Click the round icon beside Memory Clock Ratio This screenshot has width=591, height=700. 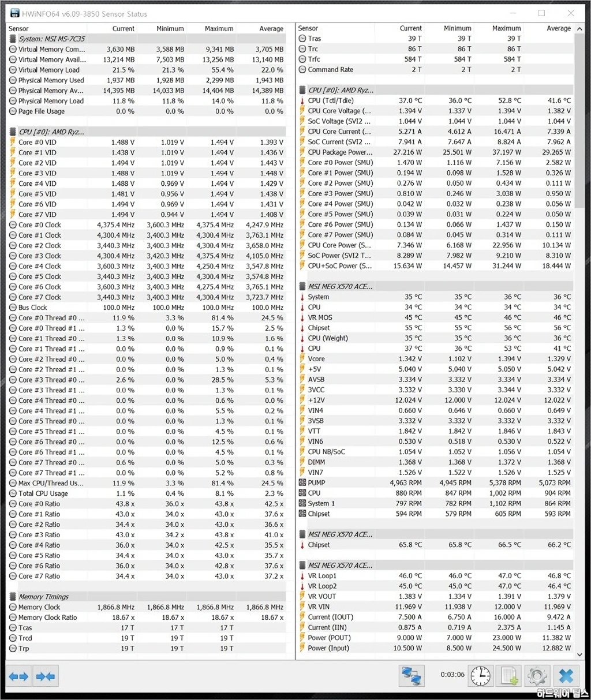[x=13, y=617]
